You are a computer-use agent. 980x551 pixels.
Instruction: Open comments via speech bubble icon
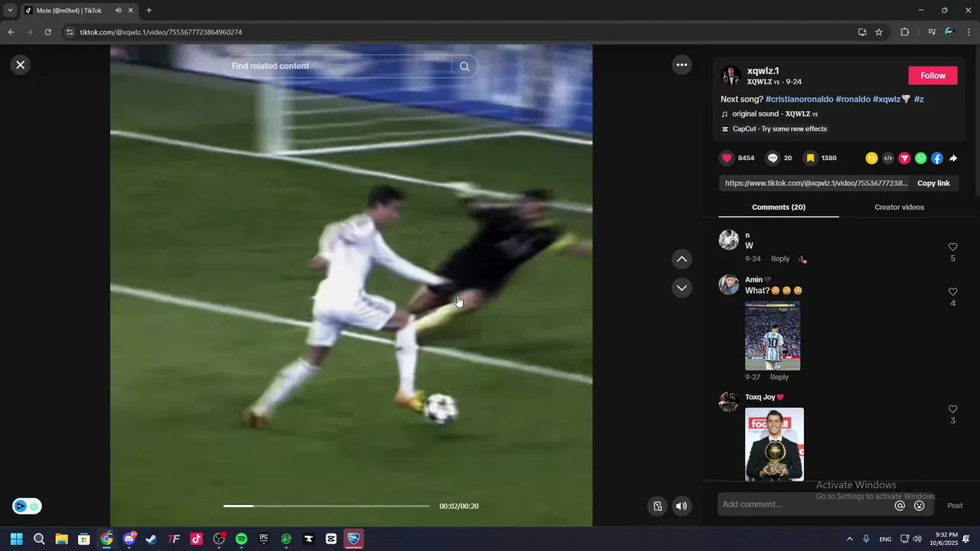click(773, 158)
